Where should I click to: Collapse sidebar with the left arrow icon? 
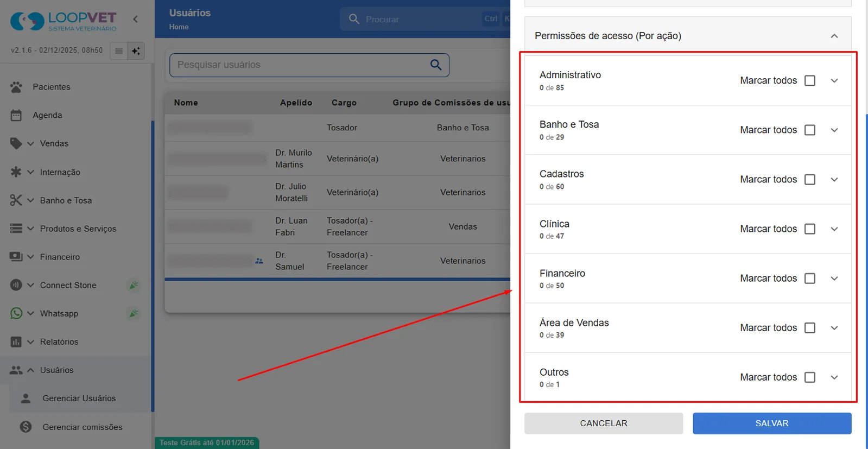pos(136,20)
